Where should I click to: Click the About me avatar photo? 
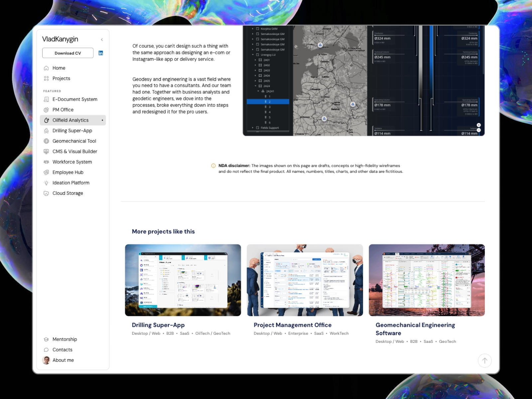[x=46, y=360]
